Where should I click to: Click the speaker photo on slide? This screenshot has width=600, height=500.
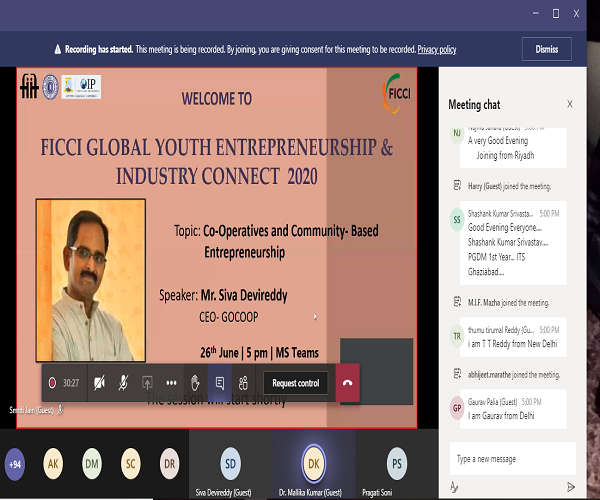pos(91,280)
